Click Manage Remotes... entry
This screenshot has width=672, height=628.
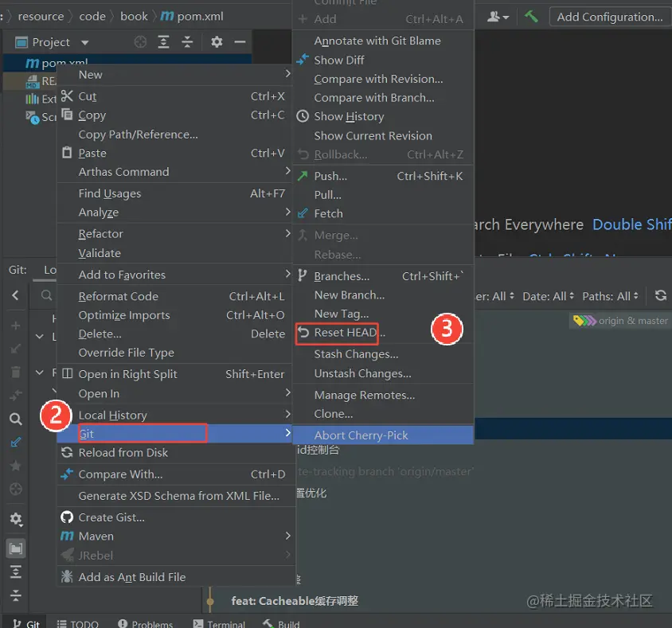click(x=384, y=395)
